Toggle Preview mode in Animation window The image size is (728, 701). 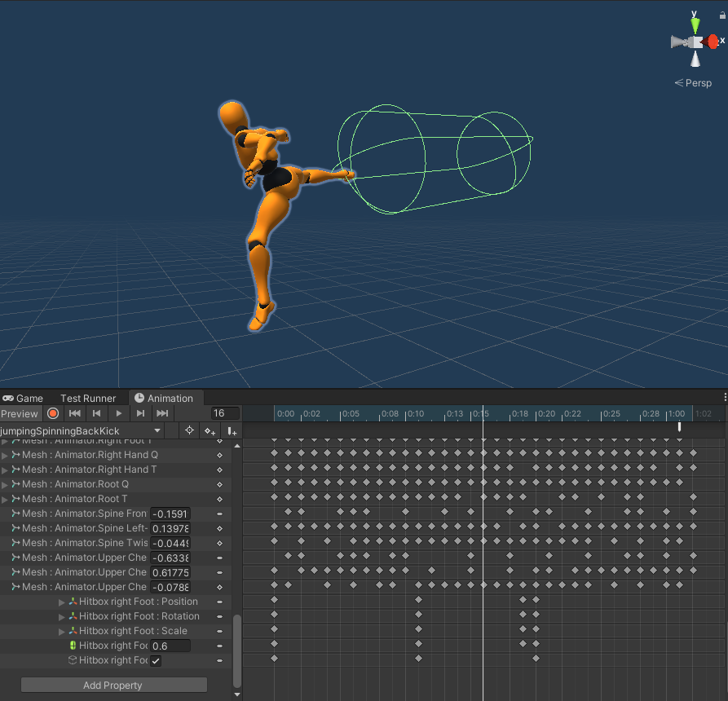pos(20,413)
